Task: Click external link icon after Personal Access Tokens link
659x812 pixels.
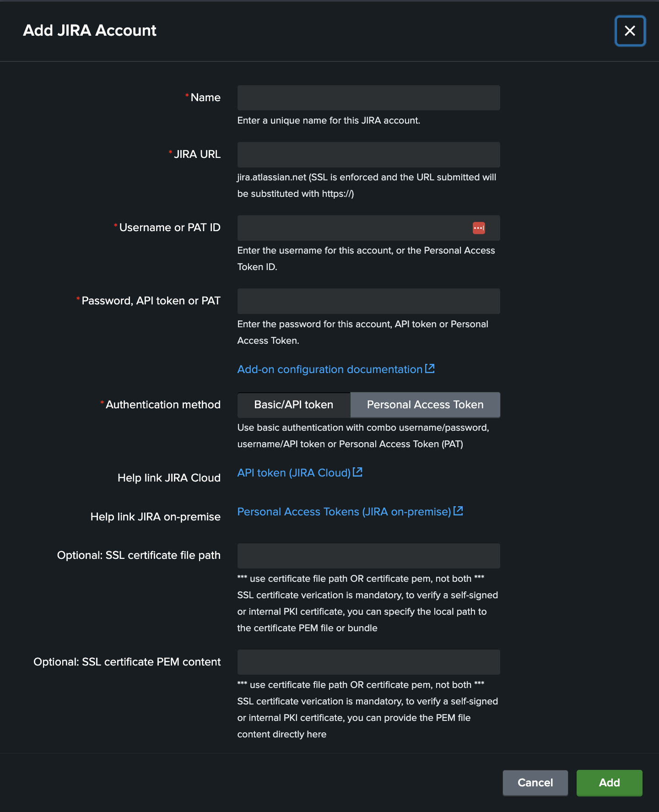Action: click(x=458, y=511)
